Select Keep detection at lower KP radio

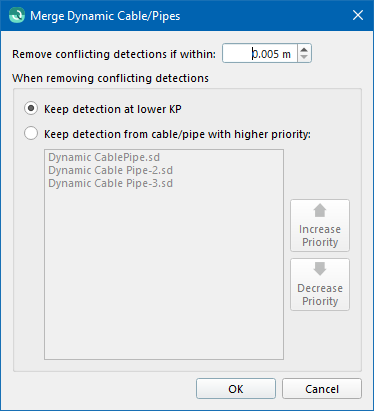tap(31, 109)
